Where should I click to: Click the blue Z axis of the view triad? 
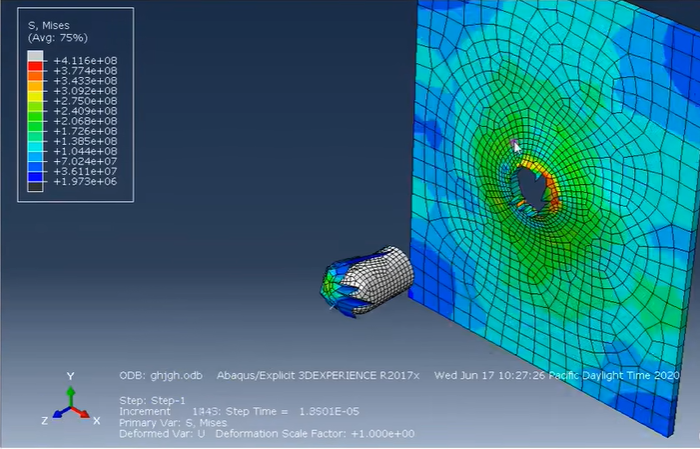(x=61, y=412)
